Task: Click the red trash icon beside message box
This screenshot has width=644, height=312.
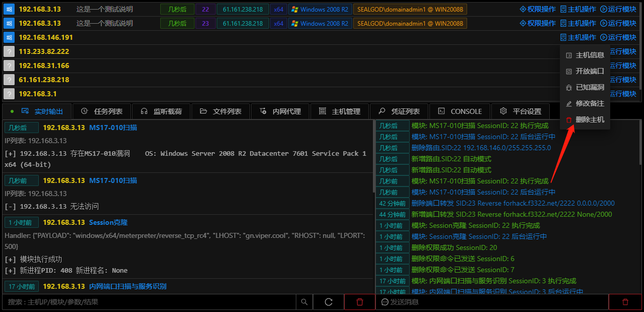Action: point(625,302)
